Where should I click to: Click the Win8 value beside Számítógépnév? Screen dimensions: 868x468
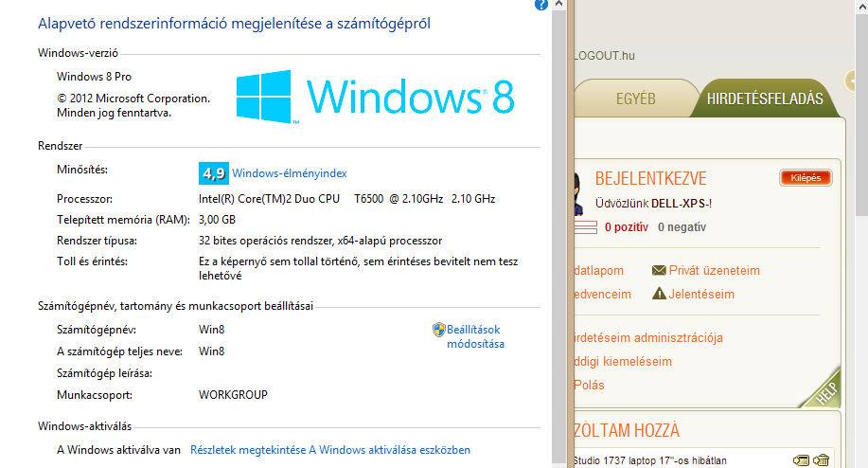[x=211, y=330]
